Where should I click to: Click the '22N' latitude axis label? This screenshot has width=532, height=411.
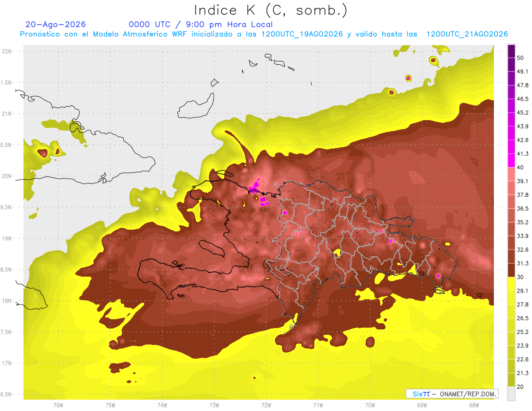[7, 51]
